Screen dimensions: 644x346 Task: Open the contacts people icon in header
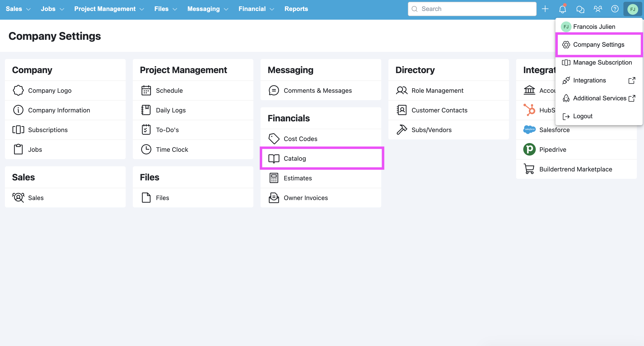(x=597, y=9)
